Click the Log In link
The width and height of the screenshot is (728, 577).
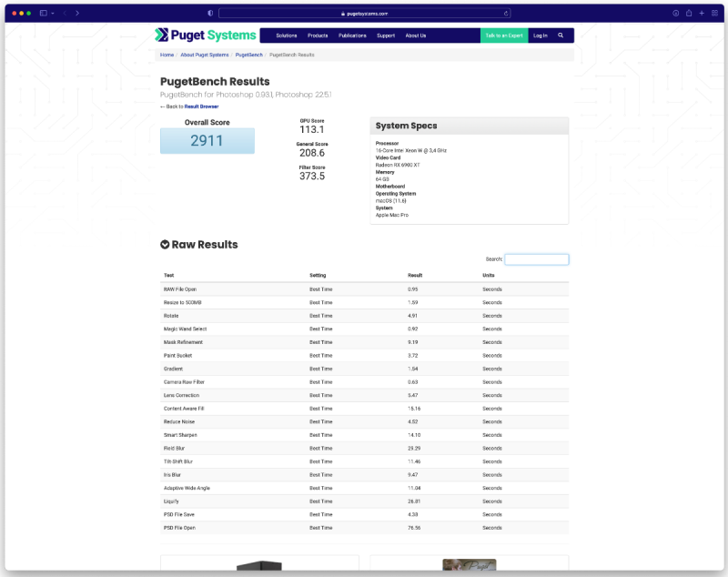coord(540,35)
